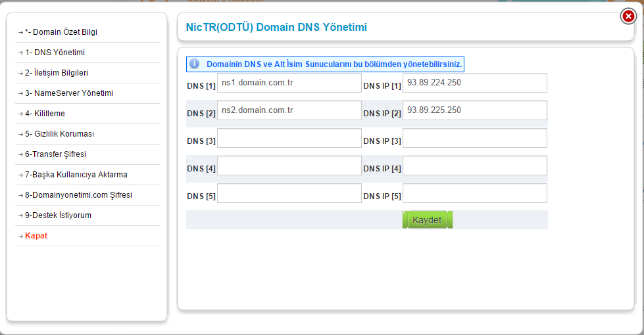Focus the empty DNS IP [5] field
This screenshot has height=335, width=644.
pyautogui.click(x=475, y=193)
